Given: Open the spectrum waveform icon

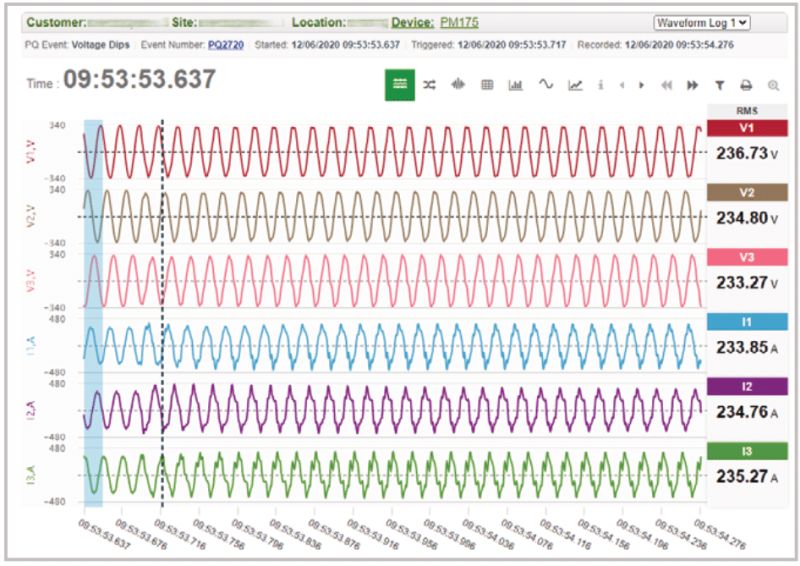Looking at the screenshot, I should click(x=458, y=86).
